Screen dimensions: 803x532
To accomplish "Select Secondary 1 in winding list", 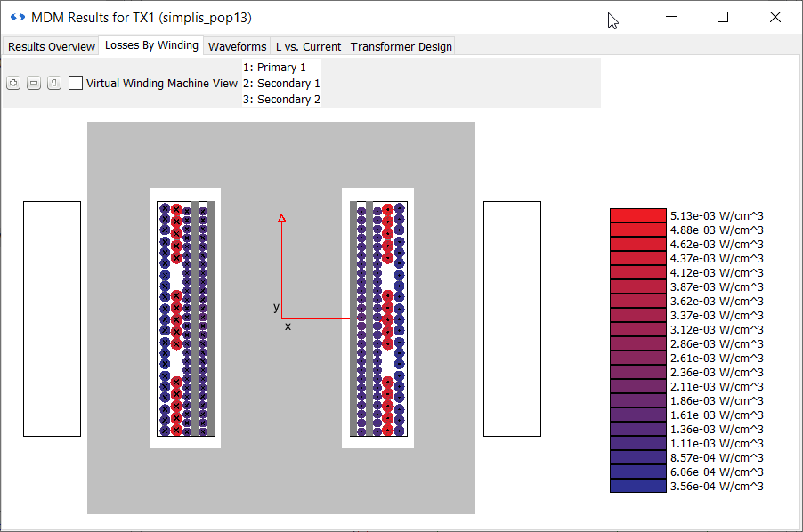I will pos(281,84).
